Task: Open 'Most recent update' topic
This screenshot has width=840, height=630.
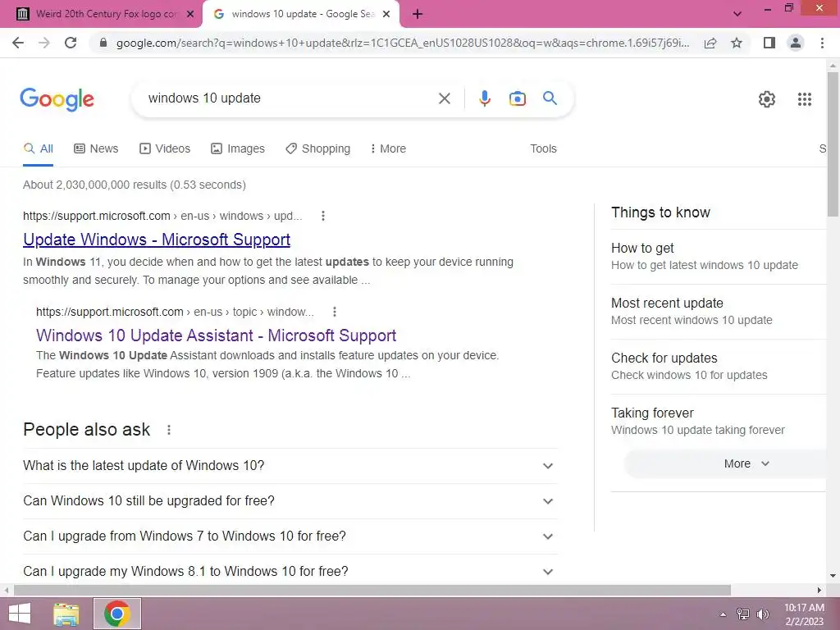Action: (x=719, y=311)
